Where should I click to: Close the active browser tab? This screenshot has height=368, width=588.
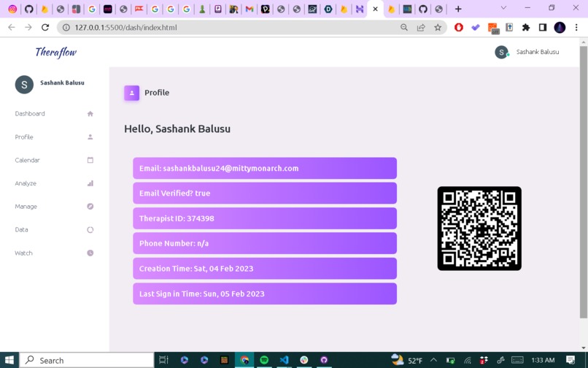click(375, 9)
